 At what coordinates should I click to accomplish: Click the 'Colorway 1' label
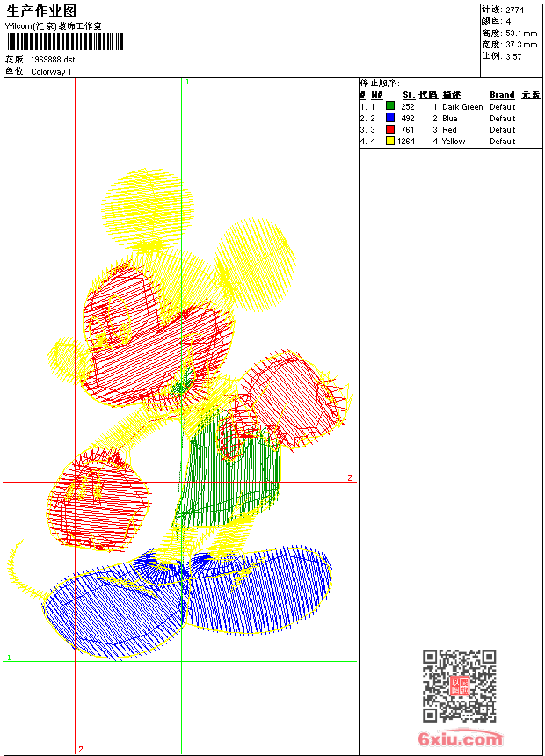(x=51, y=72)
